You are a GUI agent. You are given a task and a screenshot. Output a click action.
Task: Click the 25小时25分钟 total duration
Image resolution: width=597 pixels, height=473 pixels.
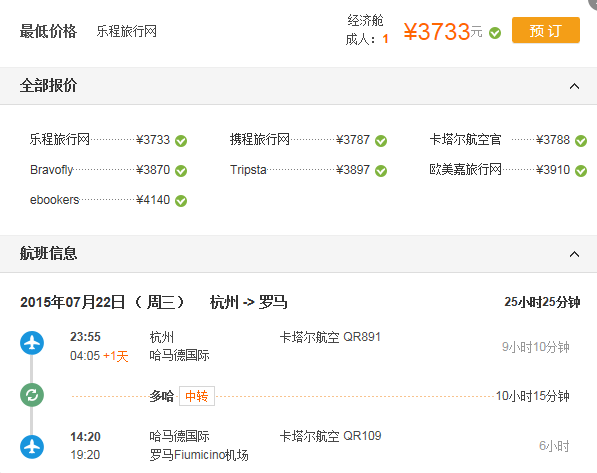[542, 302]
